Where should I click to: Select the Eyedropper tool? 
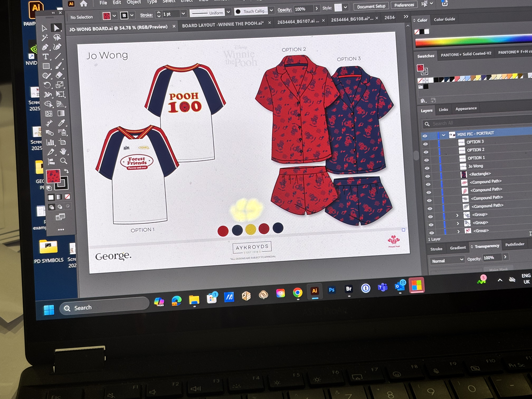pyautogui.click(x=62, y=123)
